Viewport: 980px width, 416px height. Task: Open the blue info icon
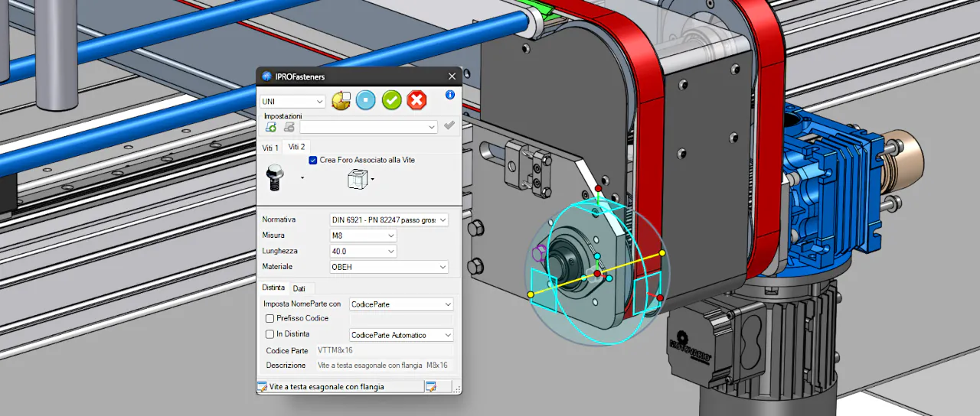pos(450,95)
